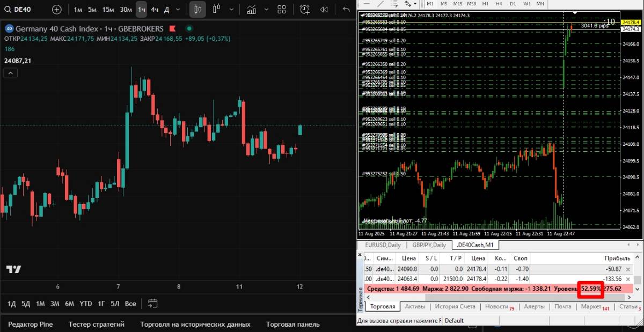Select the 15м timeframe button
Viewport: 644px width, 332px height.
[x=108, y=9]
